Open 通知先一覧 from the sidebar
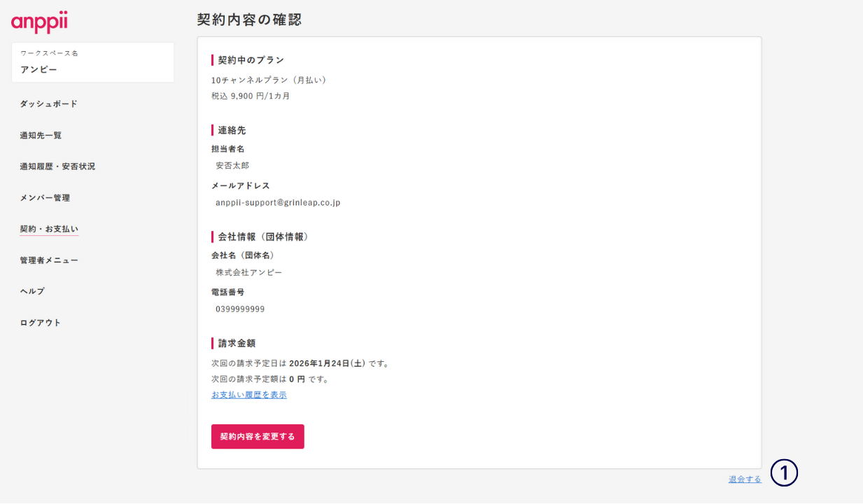 coord(41,135)
